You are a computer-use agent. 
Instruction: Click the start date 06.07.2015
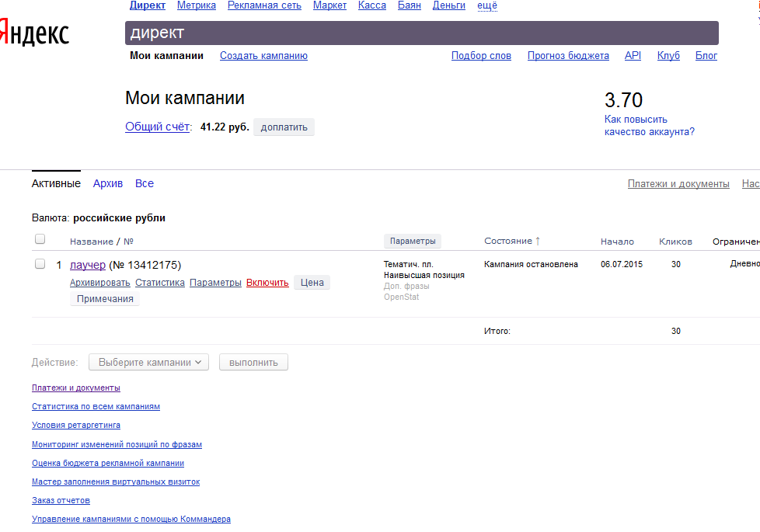622,265
